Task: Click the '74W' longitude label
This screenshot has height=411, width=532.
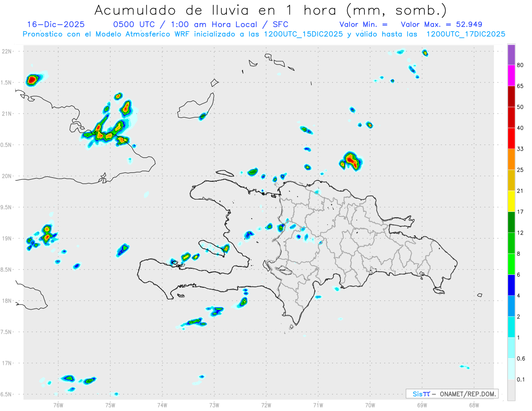Action: [x=162, y=405]
